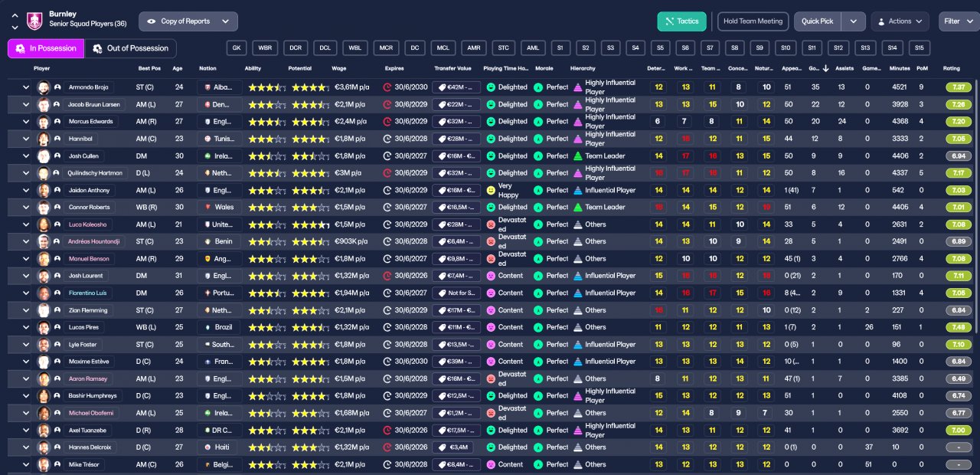
Task: Click Armando Broja's person icon
Action: coord(57,87)
